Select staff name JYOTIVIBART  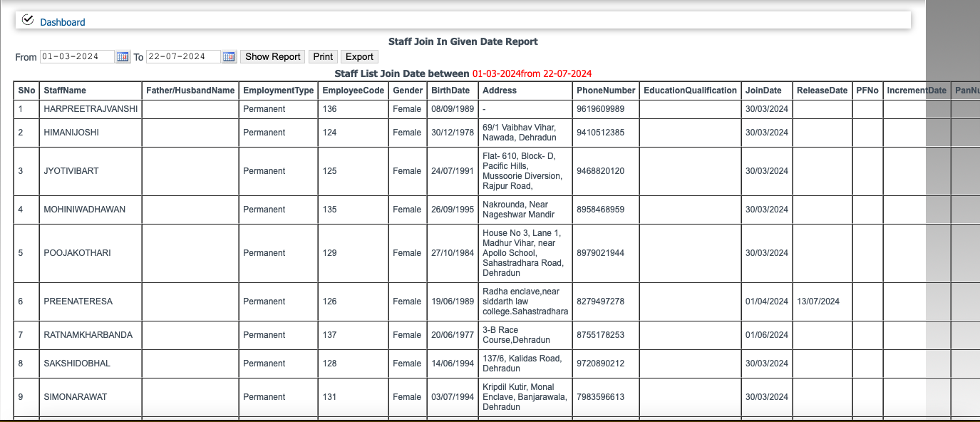pos(71,171)
